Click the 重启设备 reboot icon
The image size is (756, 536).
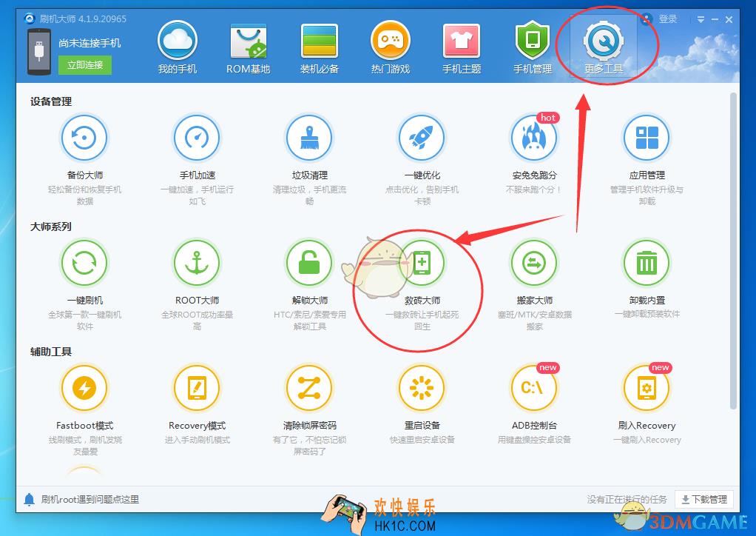pos(422,388)
